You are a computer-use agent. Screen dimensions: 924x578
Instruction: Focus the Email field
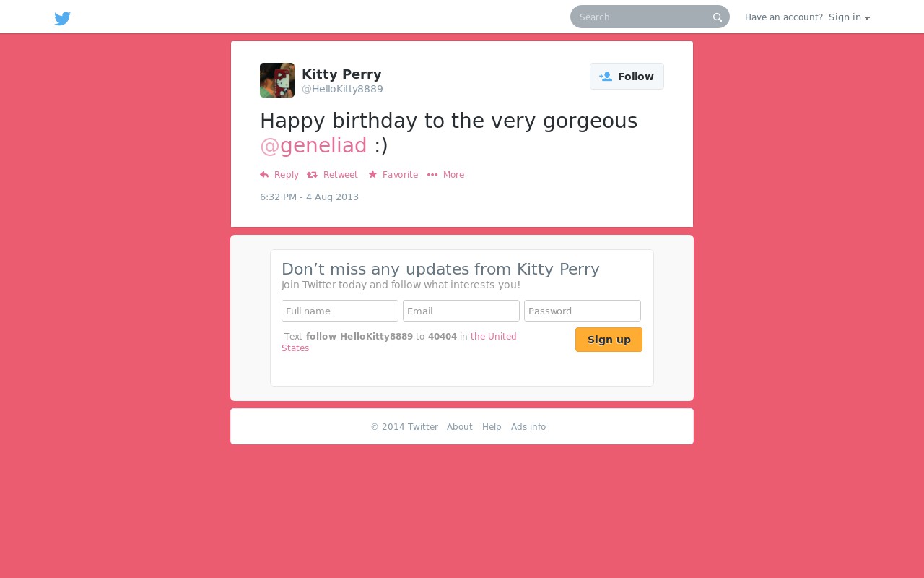coord(461,311)
